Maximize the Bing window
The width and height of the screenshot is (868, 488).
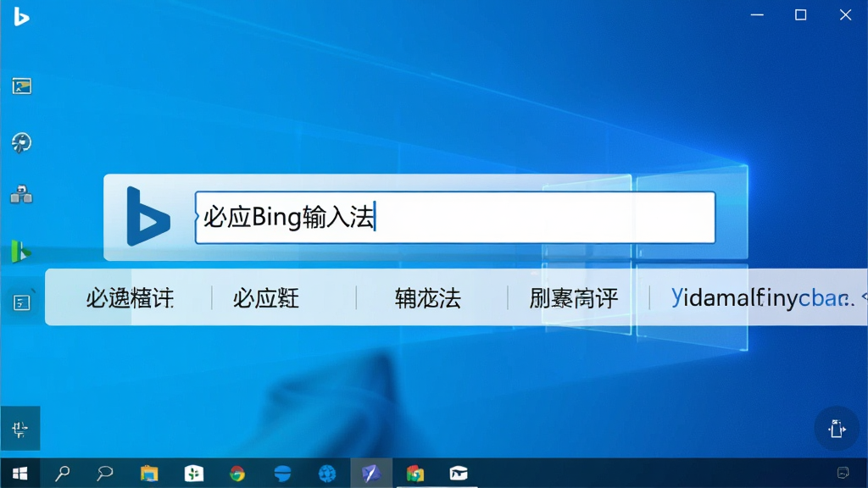800,15
